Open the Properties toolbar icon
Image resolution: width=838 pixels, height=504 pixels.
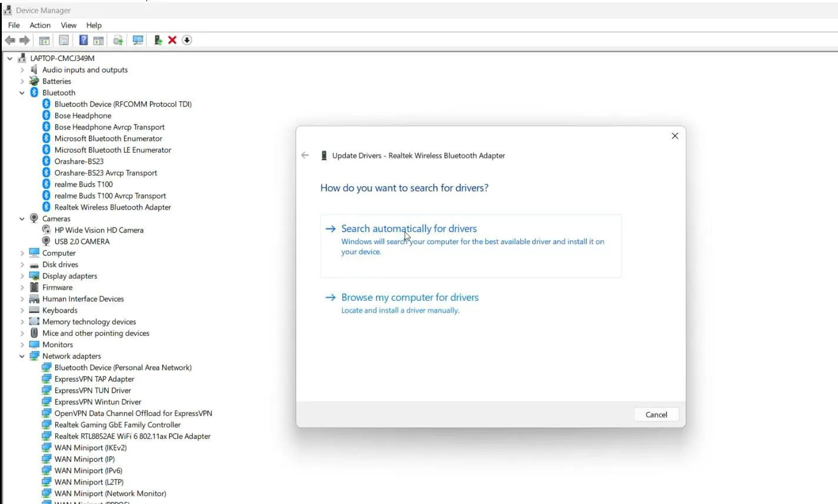tap(63, 40)
